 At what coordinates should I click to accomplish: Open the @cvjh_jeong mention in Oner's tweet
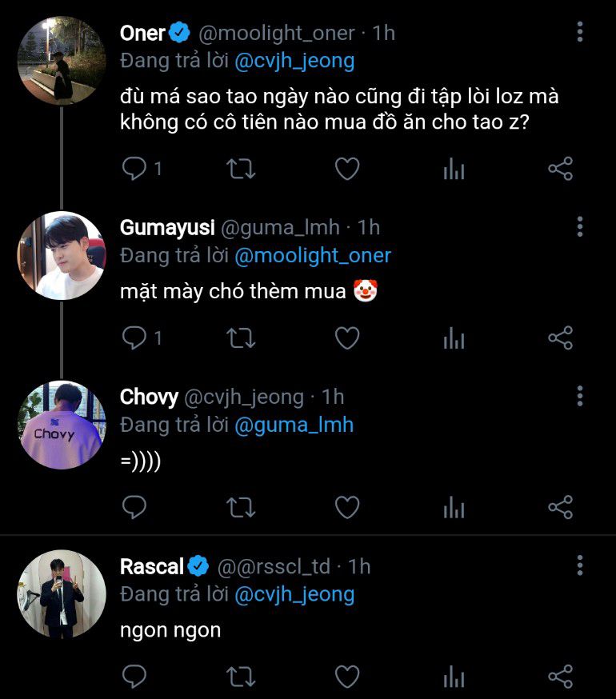[x=294, y=61]
